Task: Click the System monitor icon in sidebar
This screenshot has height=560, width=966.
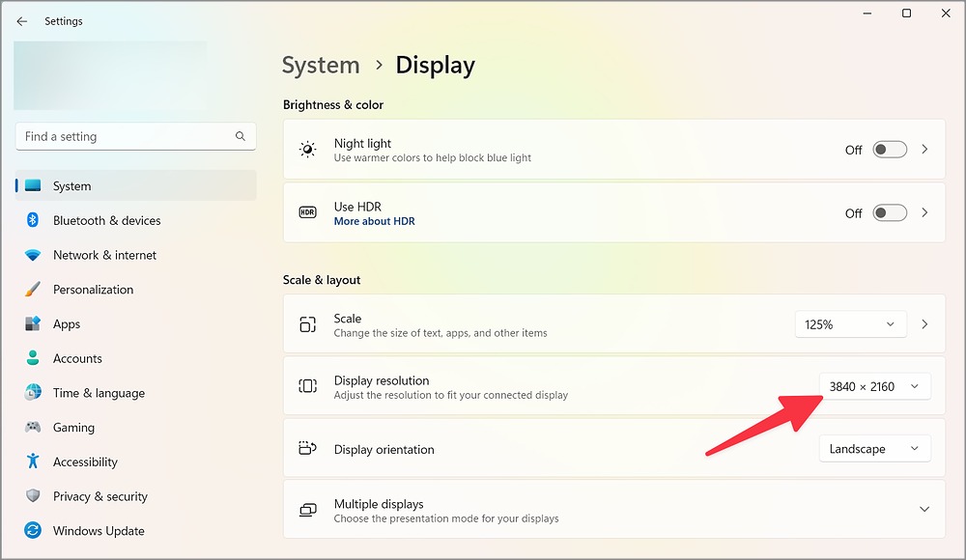Action: click(33, 185)
